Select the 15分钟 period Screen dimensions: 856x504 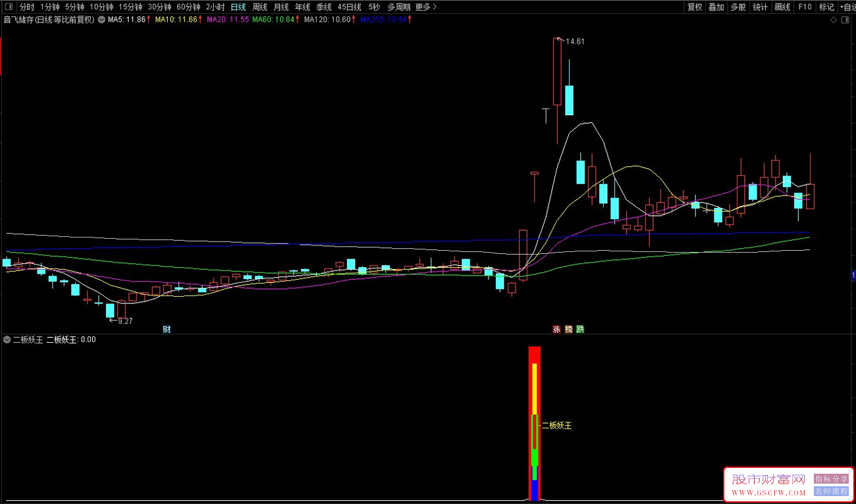point(130,7)
